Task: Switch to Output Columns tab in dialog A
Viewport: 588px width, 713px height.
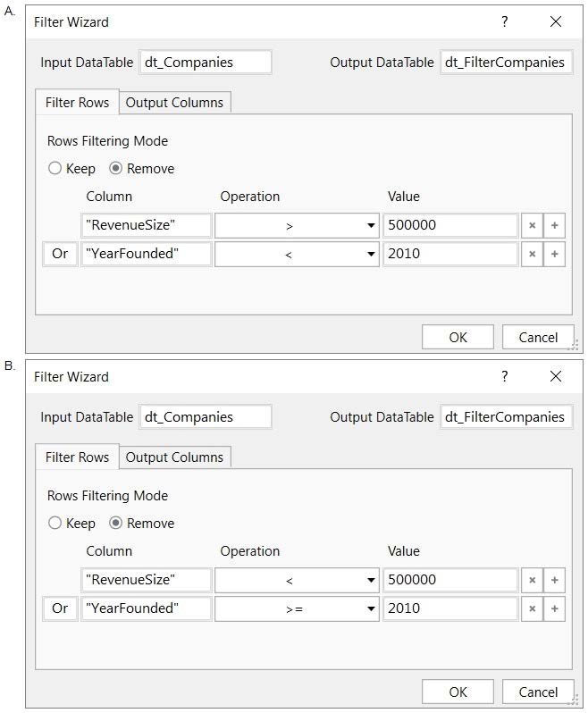Action: point(174,103)
